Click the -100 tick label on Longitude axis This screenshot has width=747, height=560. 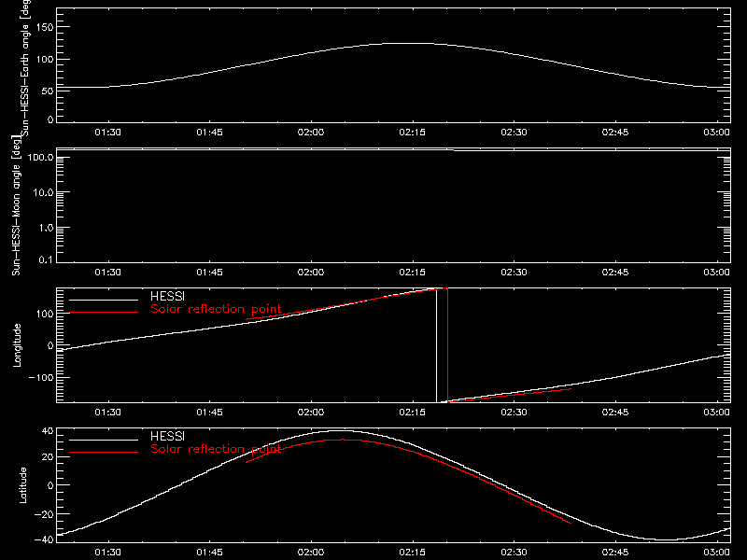[x=41, y=377]
